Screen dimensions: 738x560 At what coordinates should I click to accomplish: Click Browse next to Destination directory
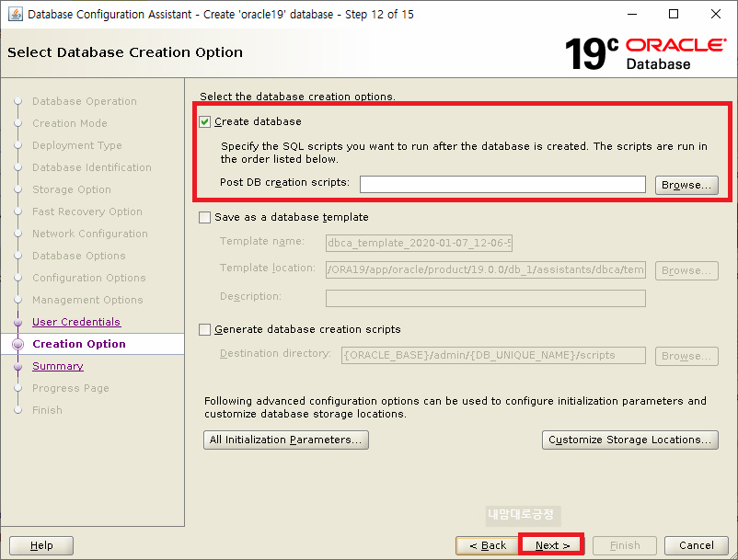(x=686, y=356)
